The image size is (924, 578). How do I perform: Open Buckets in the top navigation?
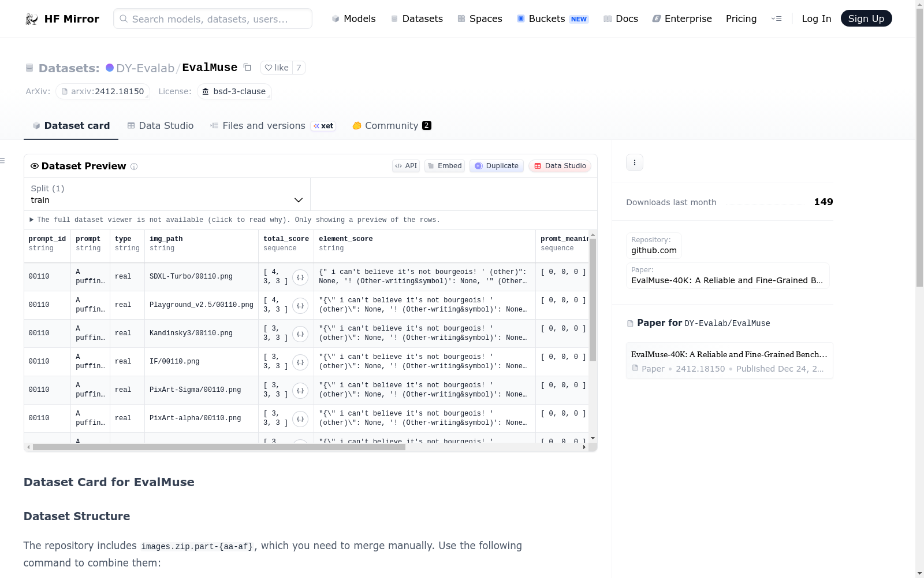tap(553, 18)
